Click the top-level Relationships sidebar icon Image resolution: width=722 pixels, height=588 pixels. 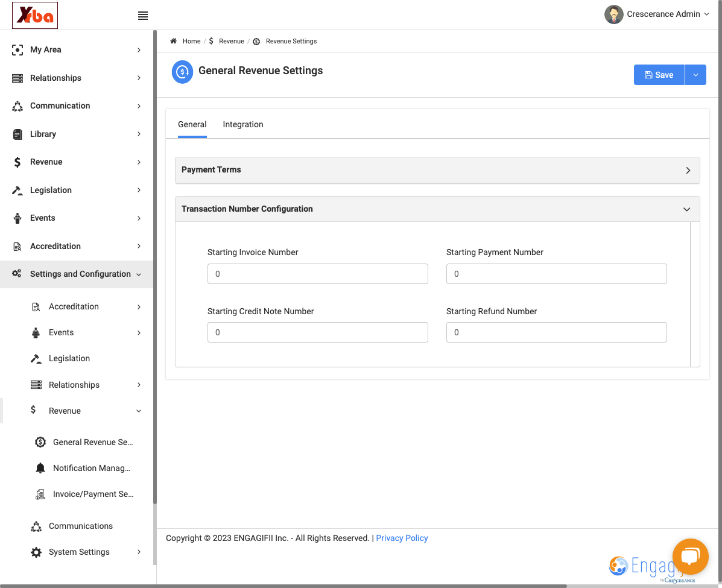(x=17, y=78)
